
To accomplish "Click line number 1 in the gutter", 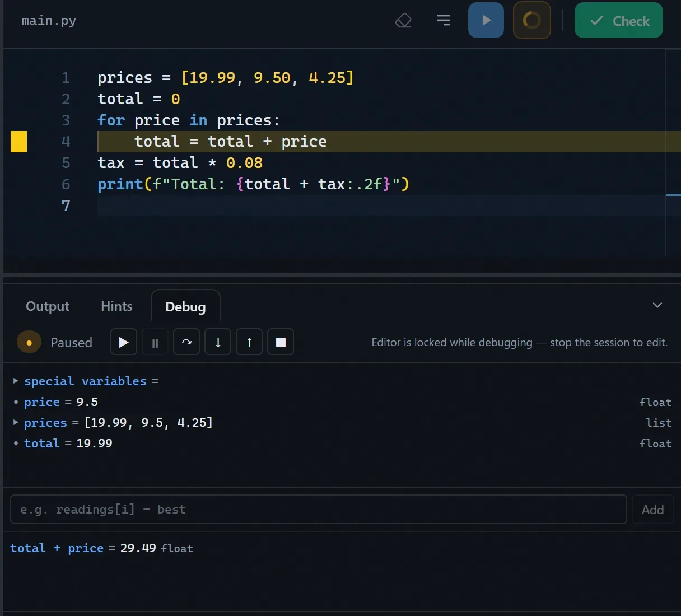I will (66, 78).
